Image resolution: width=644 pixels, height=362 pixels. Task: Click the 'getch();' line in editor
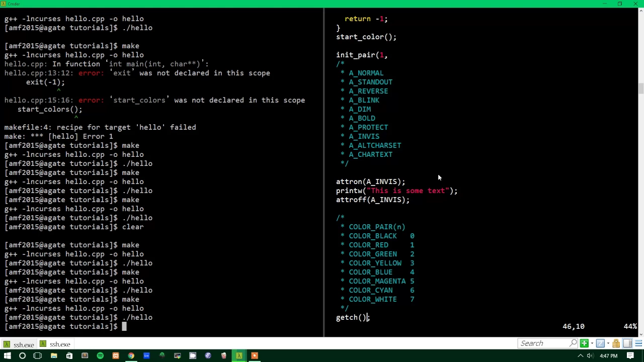tap(353, 317)
